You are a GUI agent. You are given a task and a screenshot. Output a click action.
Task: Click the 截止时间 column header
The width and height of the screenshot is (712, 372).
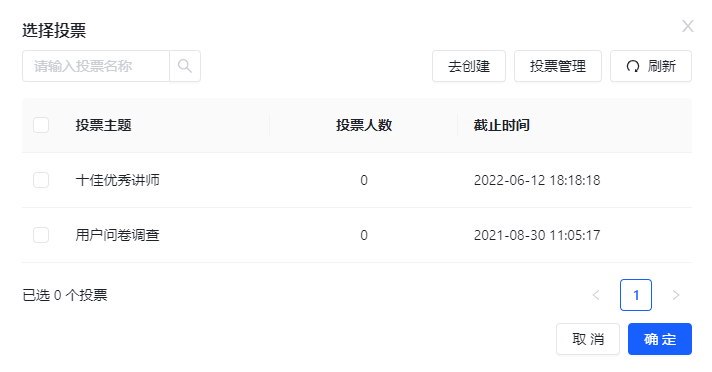pyautogui.click(x=501, y=125)
